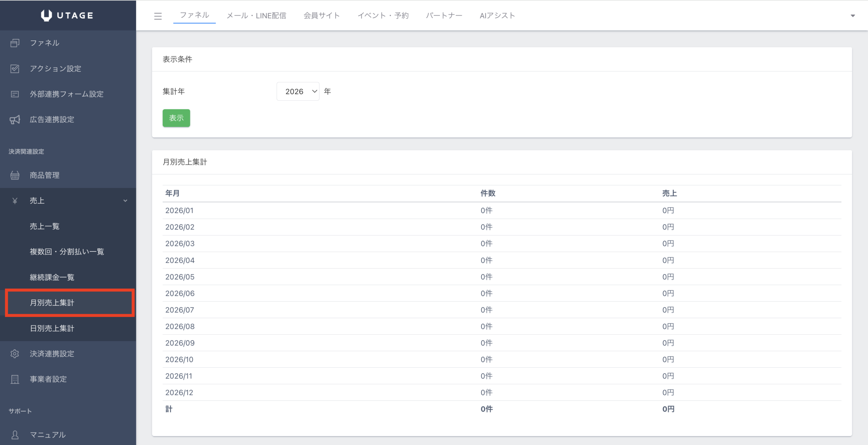Click the ファネル sidebar icon

pos(15,43)
